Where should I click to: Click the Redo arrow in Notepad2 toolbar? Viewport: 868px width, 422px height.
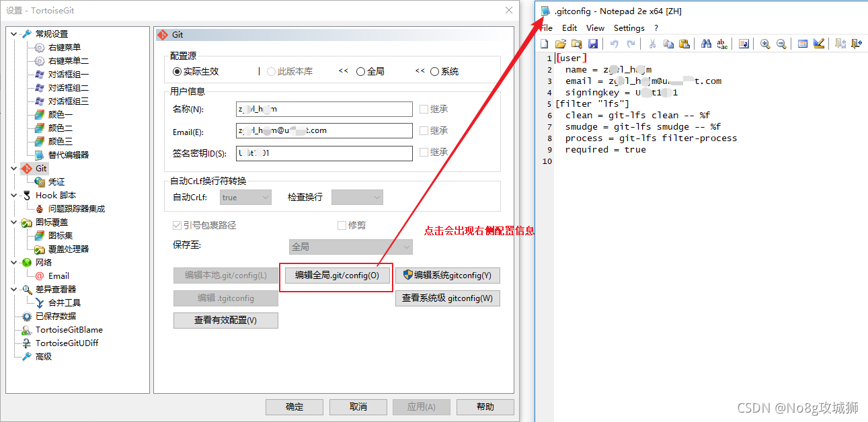pos(631,44)
